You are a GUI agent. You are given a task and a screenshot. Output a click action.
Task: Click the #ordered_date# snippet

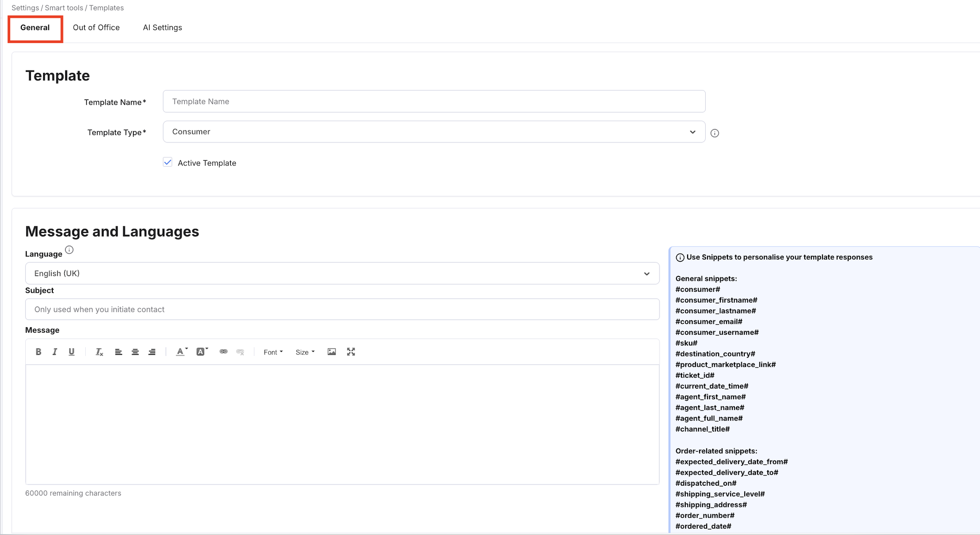tap(703, 526)
